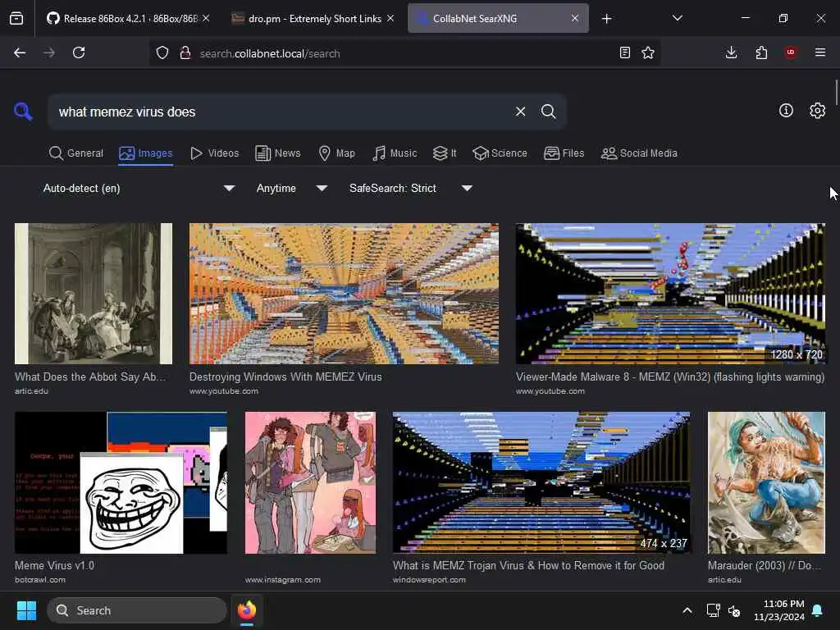Image resolution: width=840 pixels, height=630 pixels.
Task: Switch to News category
Action: [x=278, y=153]
